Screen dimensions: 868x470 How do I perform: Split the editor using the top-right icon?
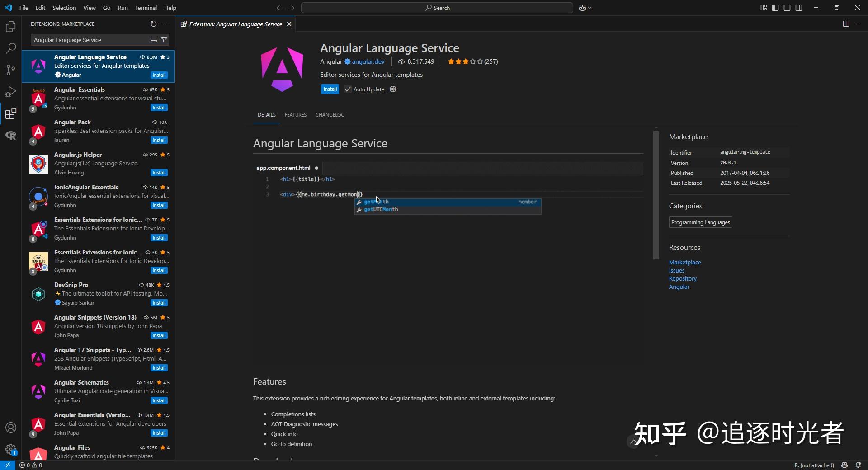(845, 24)
